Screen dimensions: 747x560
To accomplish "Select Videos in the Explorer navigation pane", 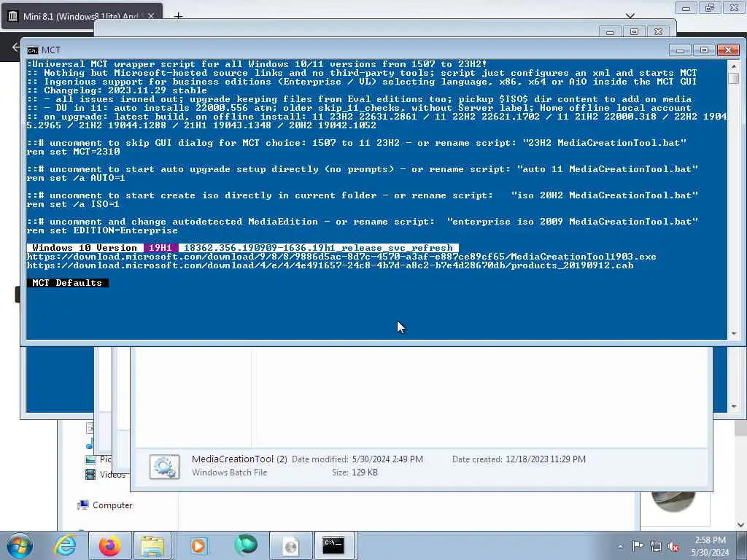I will tap(112, 474).
